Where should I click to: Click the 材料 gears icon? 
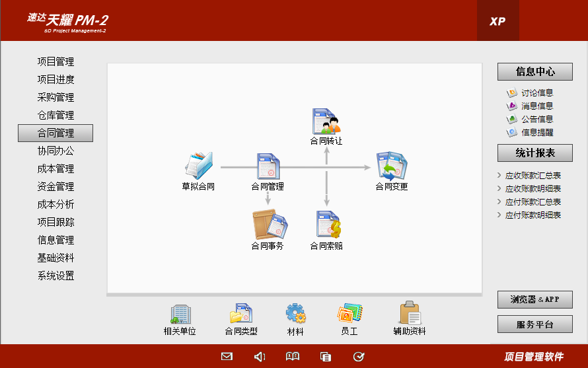[295, 314]
